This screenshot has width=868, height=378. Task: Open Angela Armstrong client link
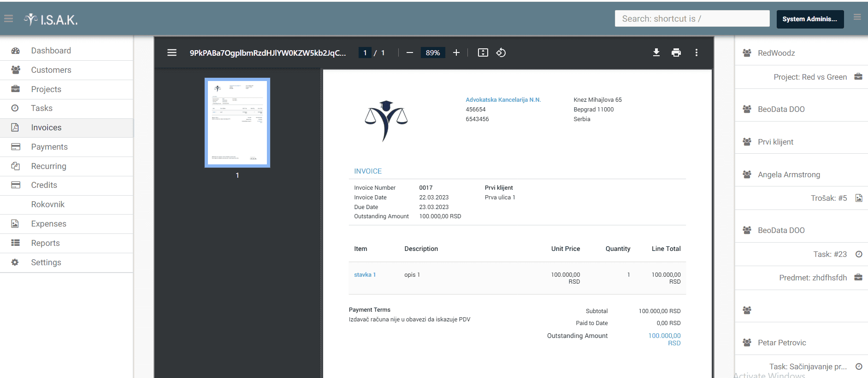789,174
